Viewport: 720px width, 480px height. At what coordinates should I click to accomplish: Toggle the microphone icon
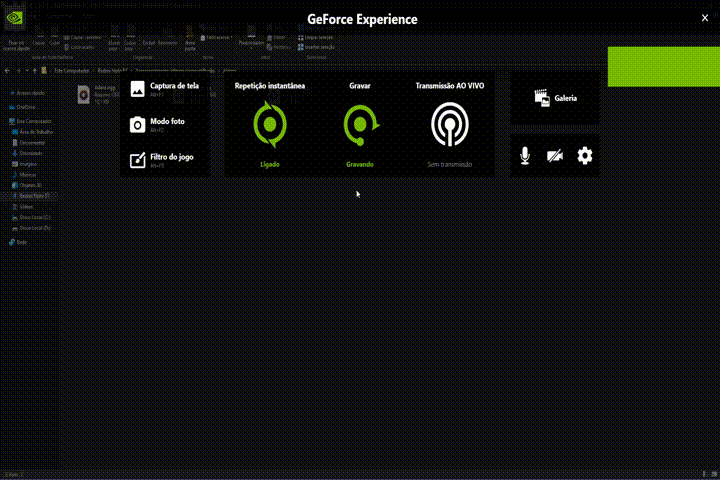pos(525,156)
